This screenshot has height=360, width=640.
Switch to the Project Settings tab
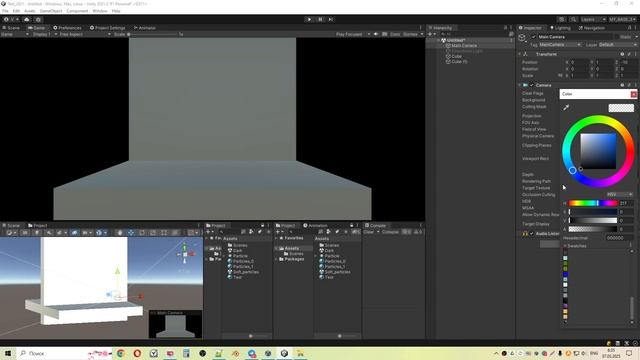[107, 28]
